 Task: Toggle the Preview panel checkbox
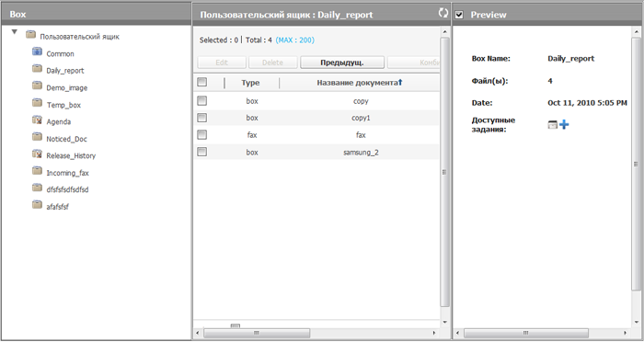(459, 15)
